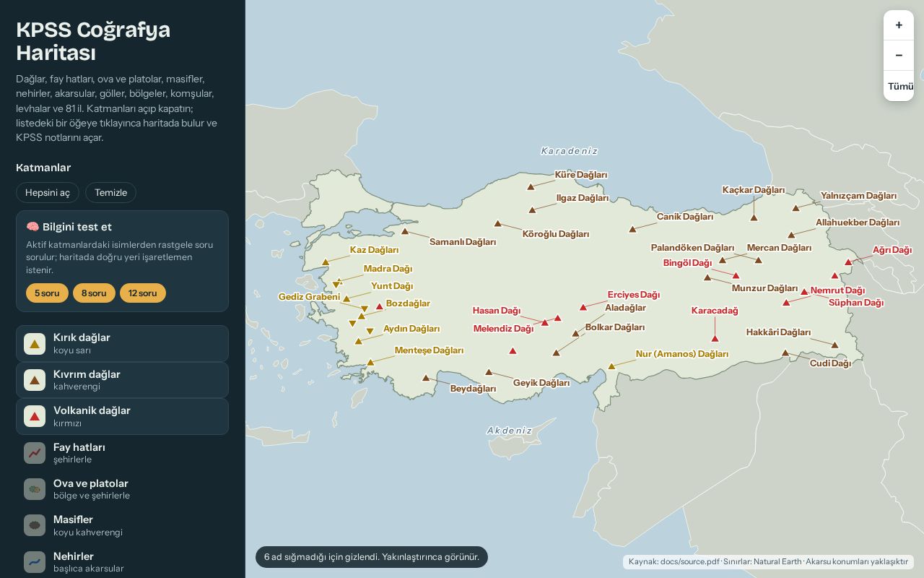Zoom in with the plus button
This screenshot has height=578, width=924.
click(899, 25)
